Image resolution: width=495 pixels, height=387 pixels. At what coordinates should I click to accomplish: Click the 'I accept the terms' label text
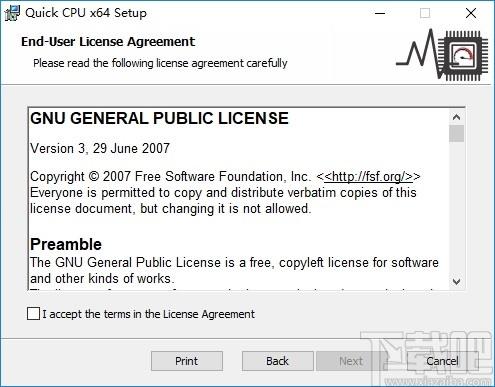tap(148, 314)
